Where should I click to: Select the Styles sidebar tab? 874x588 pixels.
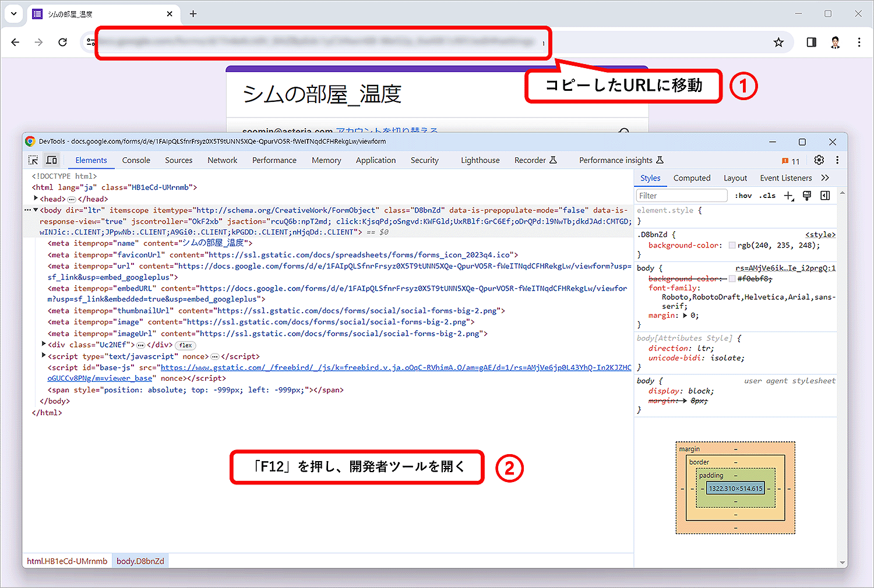coord(650,178)
